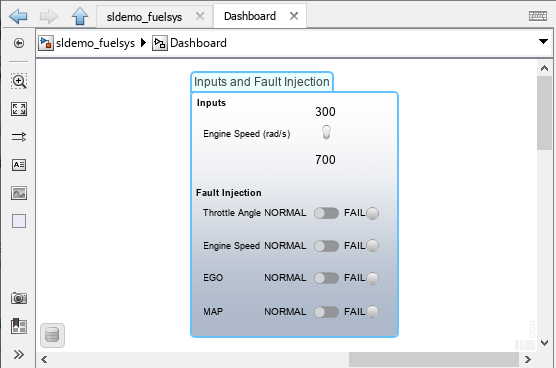
Task: Flip the Engine Speed rocker switch
Action: (326, 133)
